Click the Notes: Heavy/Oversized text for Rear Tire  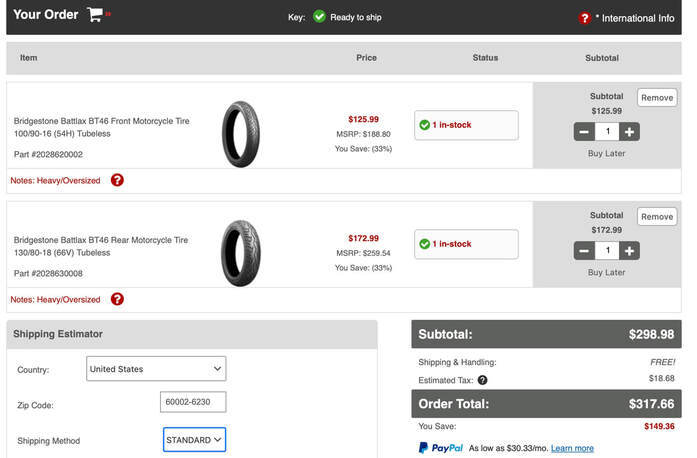coord(55,300)
